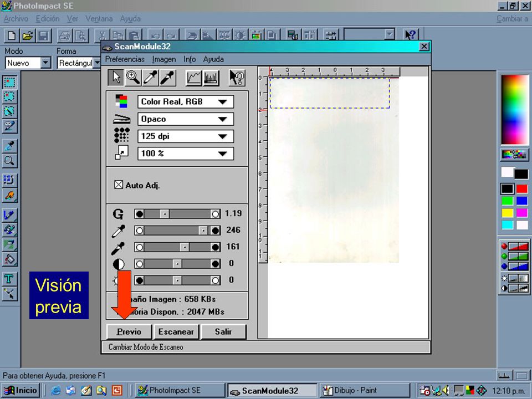Select the eyedropper tool in PhotoImpact left toolbox

[9, 146]
